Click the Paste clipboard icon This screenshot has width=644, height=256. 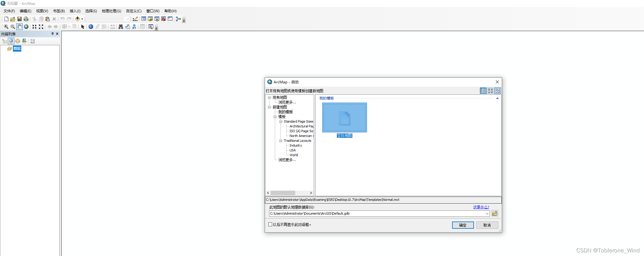click(48, 19)
